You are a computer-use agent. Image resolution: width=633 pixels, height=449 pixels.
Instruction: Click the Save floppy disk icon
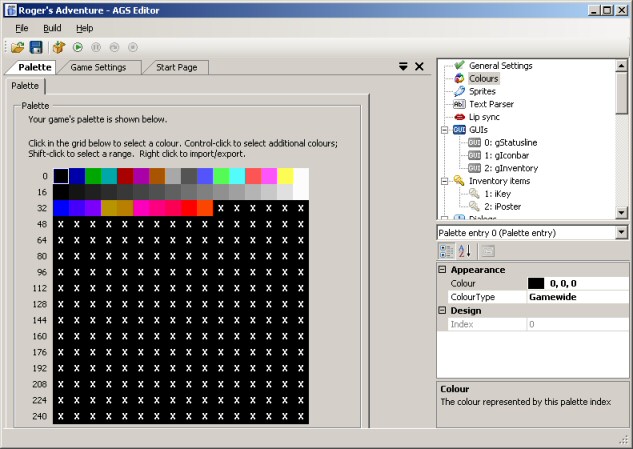click(x=36, y=47)
